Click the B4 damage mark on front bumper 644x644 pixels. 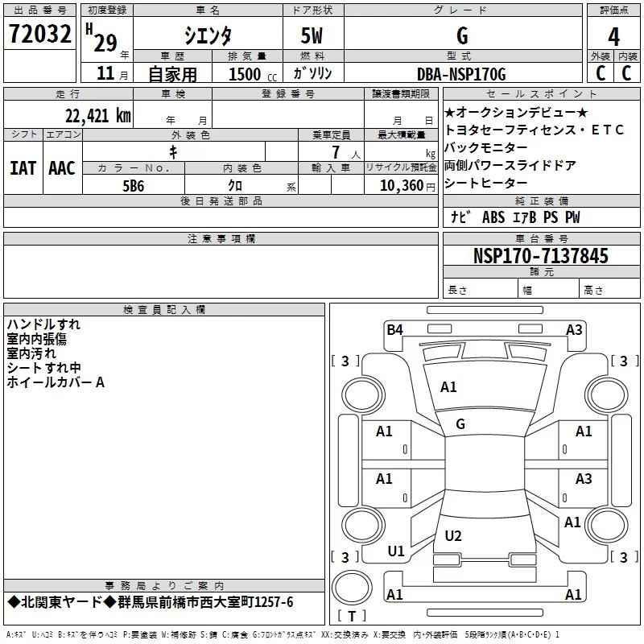[394, 330]
